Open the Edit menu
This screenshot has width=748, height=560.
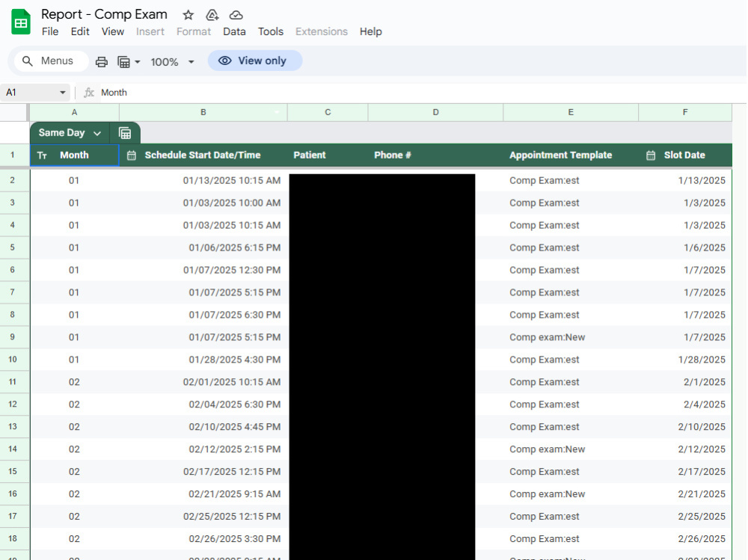pos(80,31)
